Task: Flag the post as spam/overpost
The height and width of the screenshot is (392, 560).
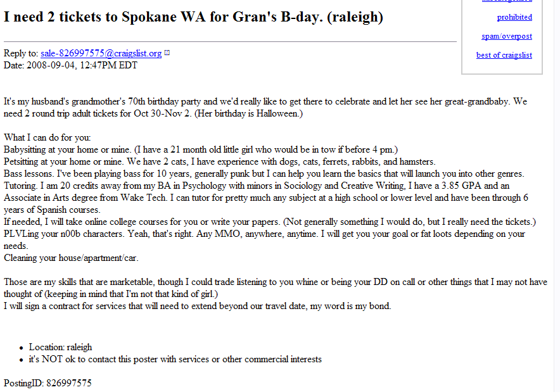Action: click(506, 36)
